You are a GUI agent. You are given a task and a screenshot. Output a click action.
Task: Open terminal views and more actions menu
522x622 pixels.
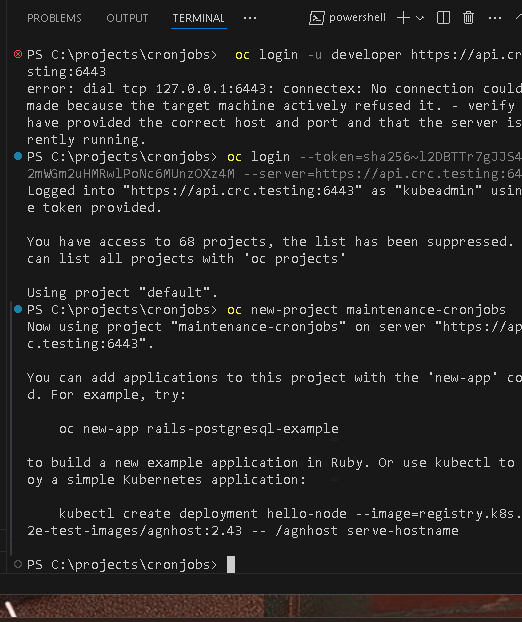pyautogui.click(x=495, y=18)
